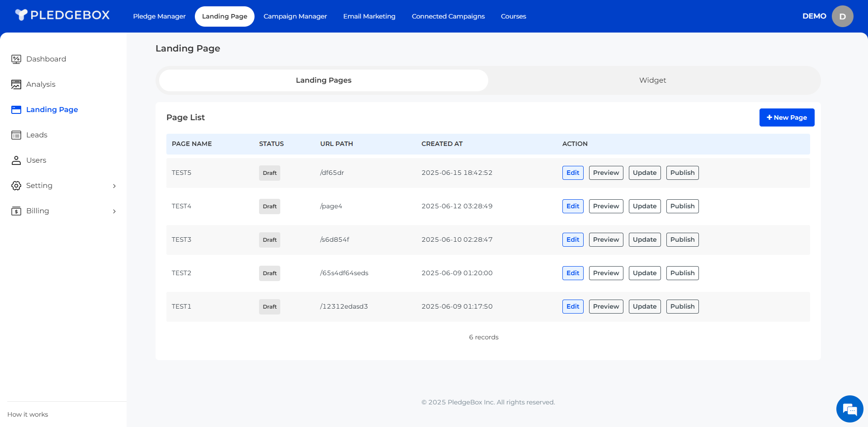Click the Users sidebar icon

tap(16, 160)
